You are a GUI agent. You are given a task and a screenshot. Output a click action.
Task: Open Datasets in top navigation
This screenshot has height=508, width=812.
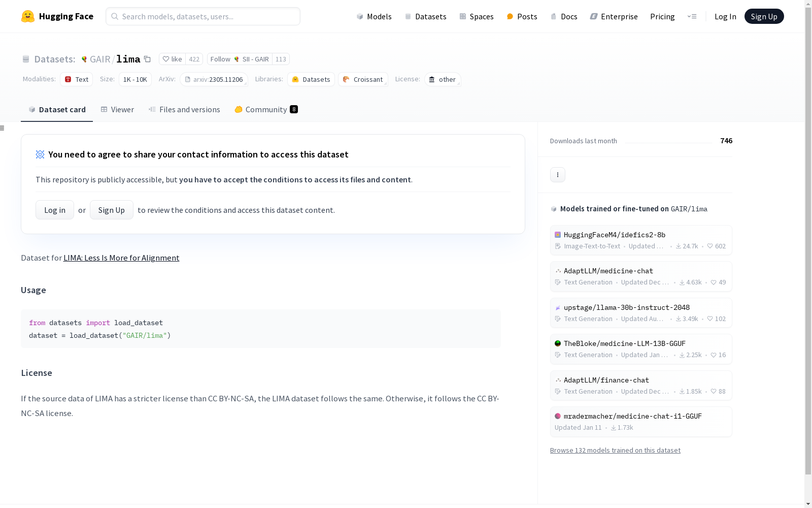click(x=425, y=16)
